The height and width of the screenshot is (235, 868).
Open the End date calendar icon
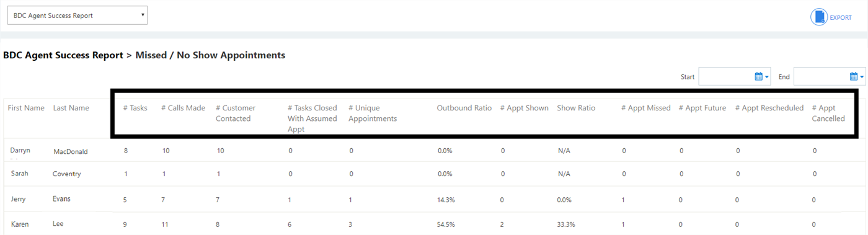[854, 76]
